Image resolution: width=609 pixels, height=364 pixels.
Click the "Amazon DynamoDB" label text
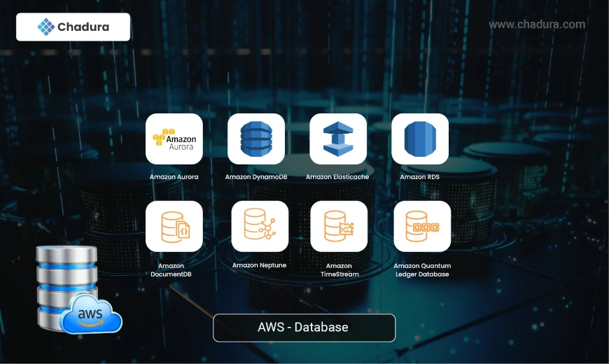tap(256, 177)
